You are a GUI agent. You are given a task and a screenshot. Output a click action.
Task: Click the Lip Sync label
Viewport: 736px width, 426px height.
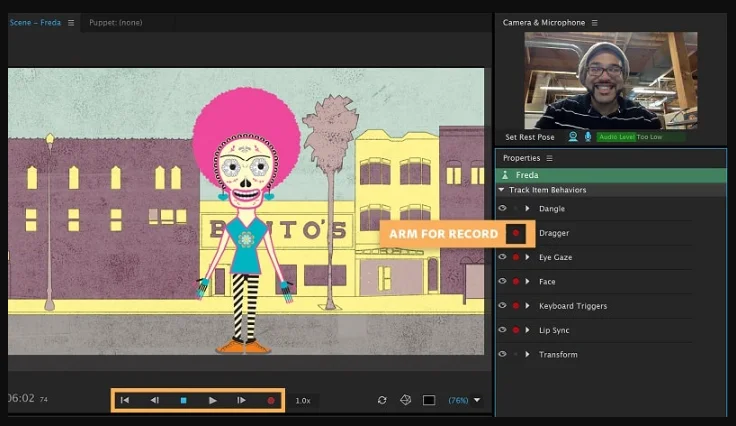(x=554, y=330)
